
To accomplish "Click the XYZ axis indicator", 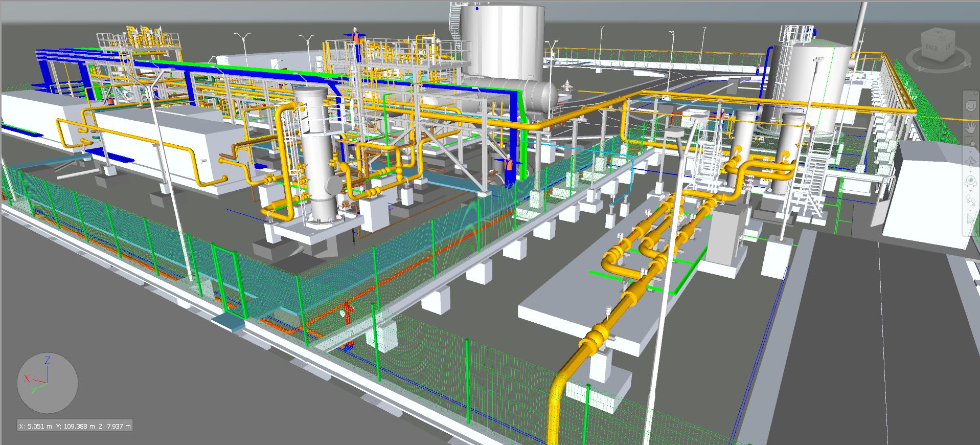I will 47,383.
